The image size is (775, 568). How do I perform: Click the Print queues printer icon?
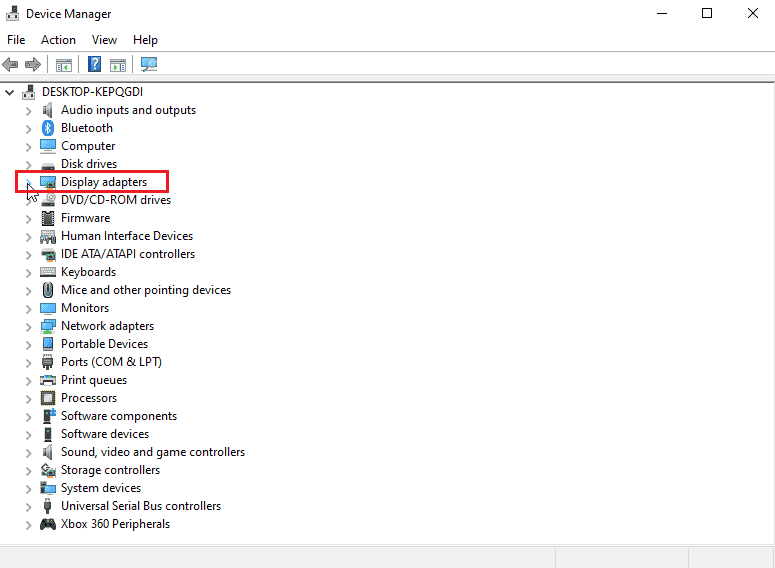click(x=48, y=380)
